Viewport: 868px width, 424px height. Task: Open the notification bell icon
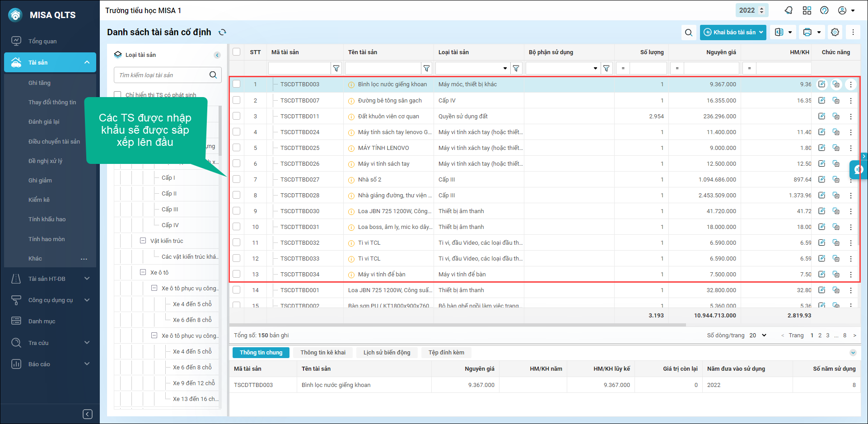(x=789, y=10)
